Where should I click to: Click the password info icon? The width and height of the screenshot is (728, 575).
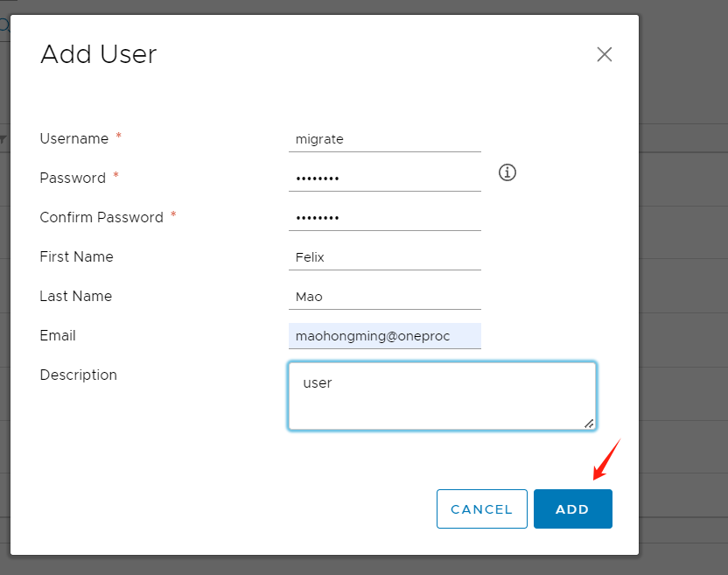(507, 172)
